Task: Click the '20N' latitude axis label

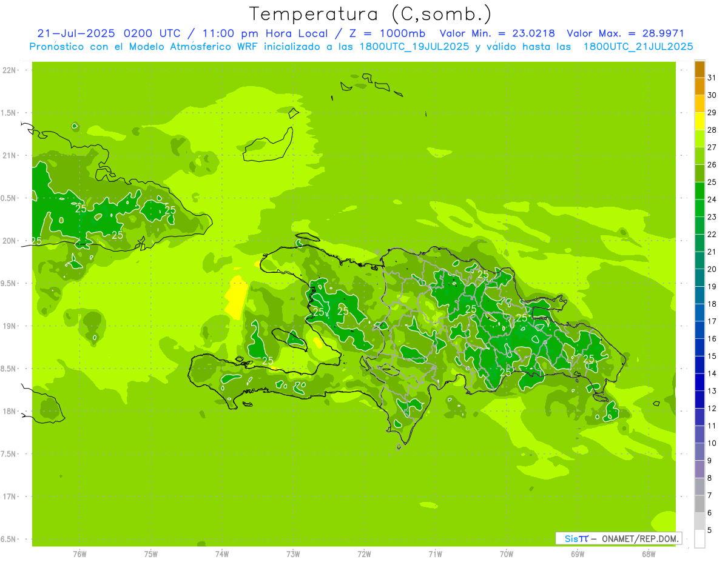Action: point(9,241)
